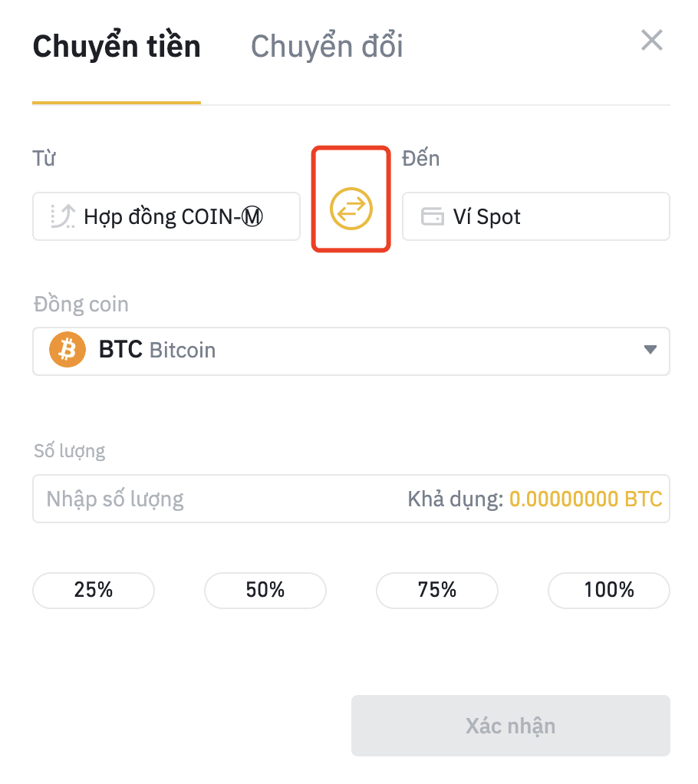The width and height of the screenshot is (698, 784).
Task: Switch to the Chuyển tiền tab
Action: point(117,47)
